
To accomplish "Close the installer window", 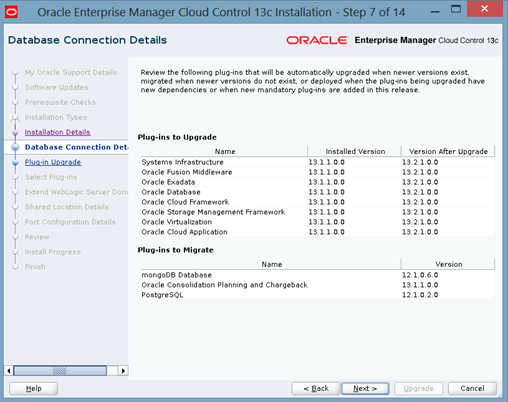I will 485,9.
